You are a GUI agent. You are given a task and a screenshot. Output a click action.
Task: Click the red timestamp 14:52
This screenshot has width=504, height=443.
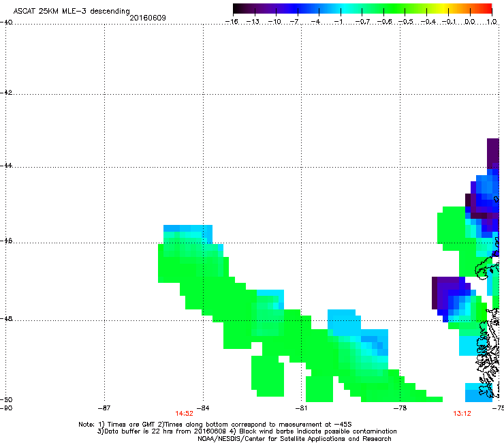[x=184, y=414]
